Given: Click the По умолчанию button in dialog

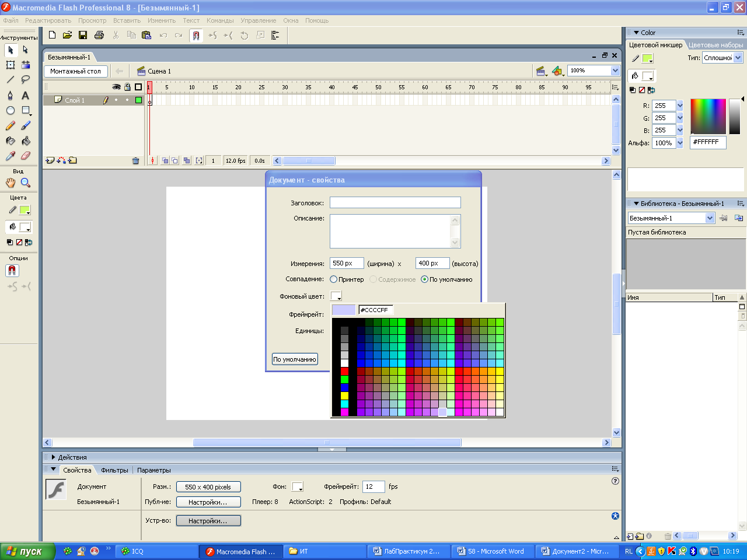Looking at the screenshot, I should click(295, 359).
